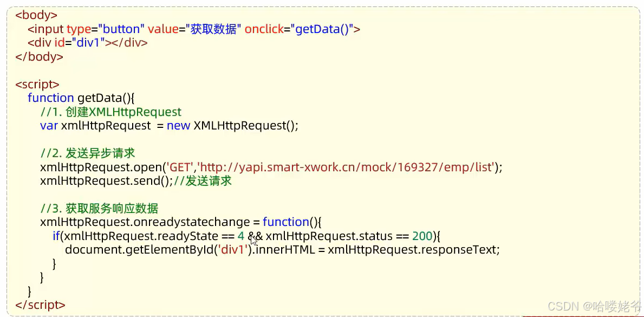Viewport: 644px width, 317px height.
Task: Click the closing </body> tag text
Action: 39,56
